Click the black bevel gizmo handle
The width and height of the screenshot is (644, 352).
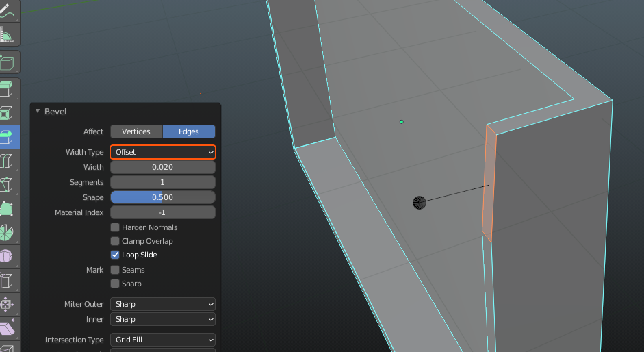[x=420, y=203]
